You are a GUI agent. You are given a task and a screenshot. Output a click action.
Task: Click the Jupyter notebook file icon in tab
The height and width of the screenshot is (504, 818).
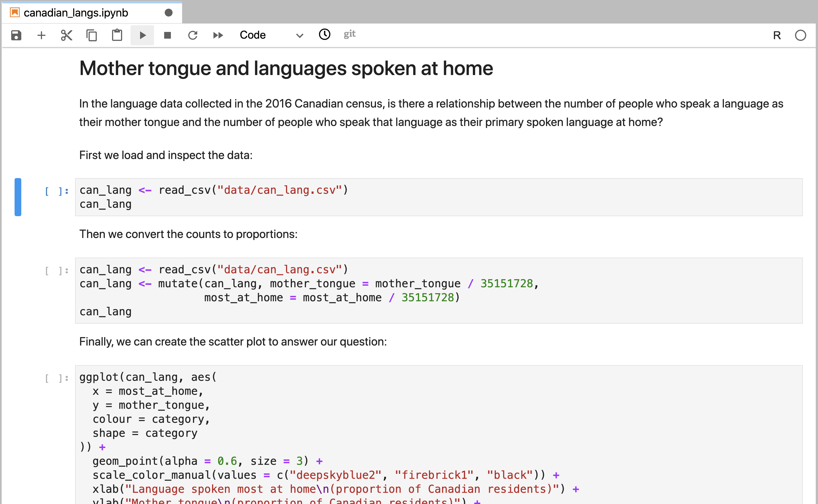(15, 13)
